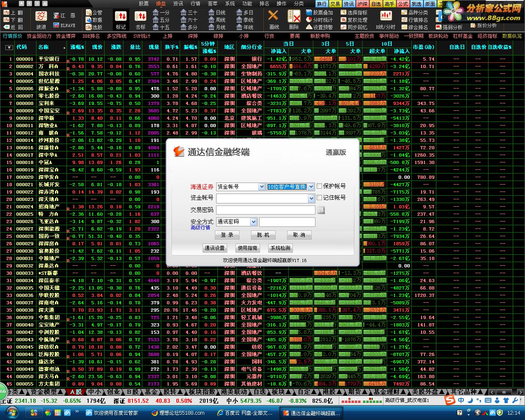Expand the 资金帐号 login type dropdown
This screenshot has width=525, height=420.
pyautogui.click(x=262, y=187)
